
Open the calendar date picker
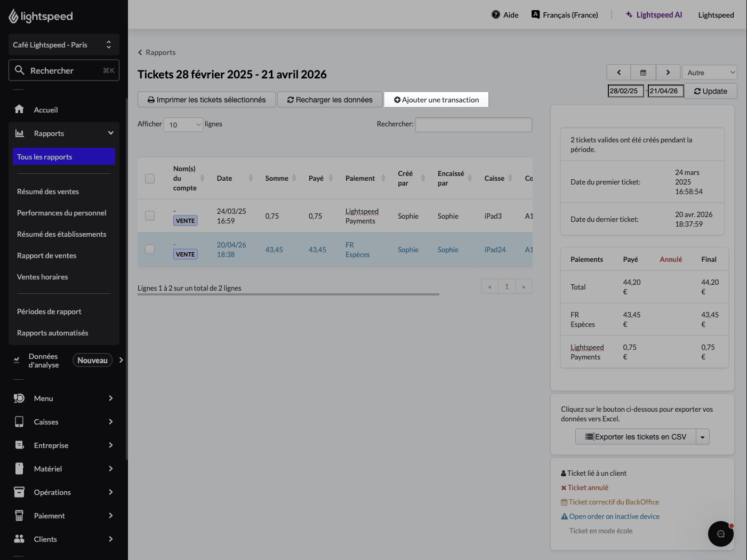(x=643, y=73)
